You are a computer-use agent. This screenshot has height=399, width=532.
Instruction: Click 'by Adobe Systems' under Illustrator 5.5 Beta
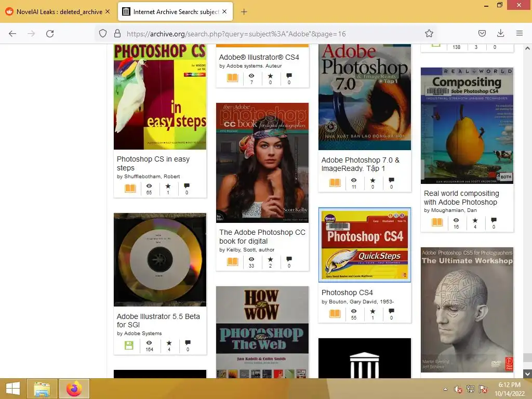pos(139,334)
